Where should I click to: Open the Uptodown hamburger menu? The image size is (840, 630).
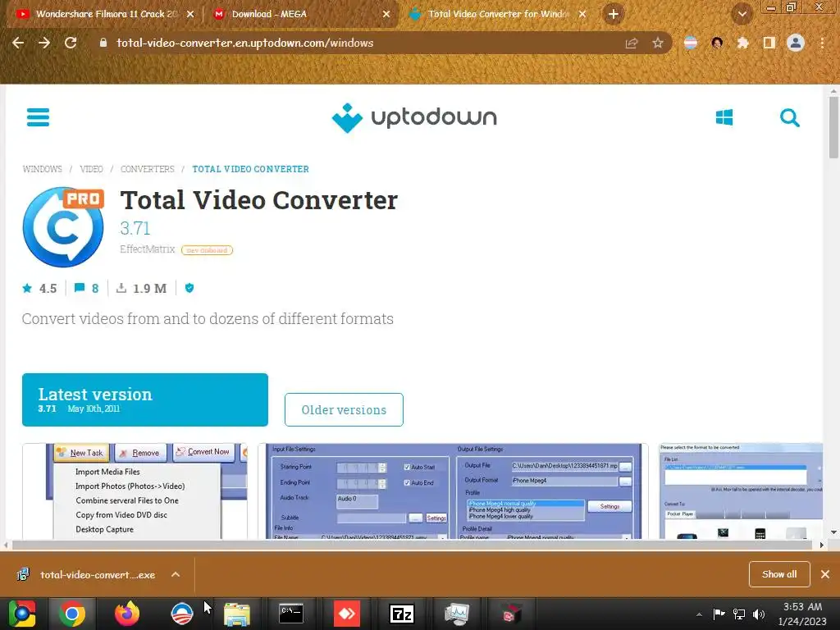(x=38, y=117)
